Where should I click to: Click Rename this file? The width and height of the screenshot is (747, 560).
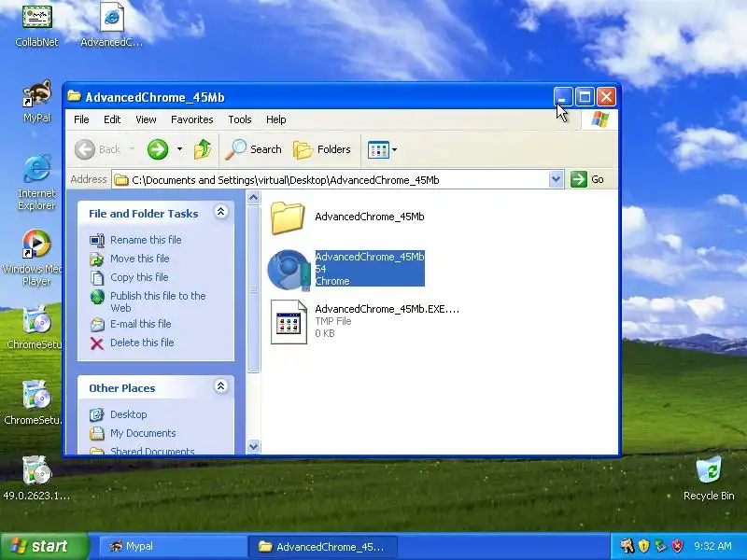point(146,240)
